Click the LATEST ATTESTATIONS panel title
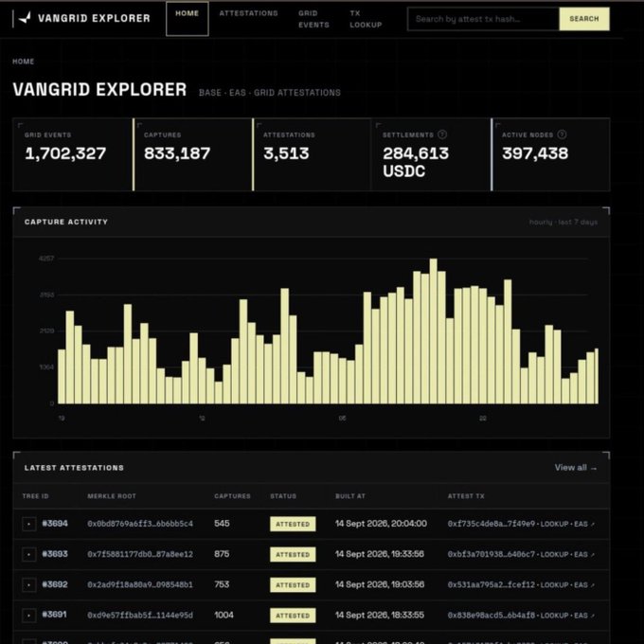Image resolution: width=644 pixels, height=644 pixels. coord(74,468)
